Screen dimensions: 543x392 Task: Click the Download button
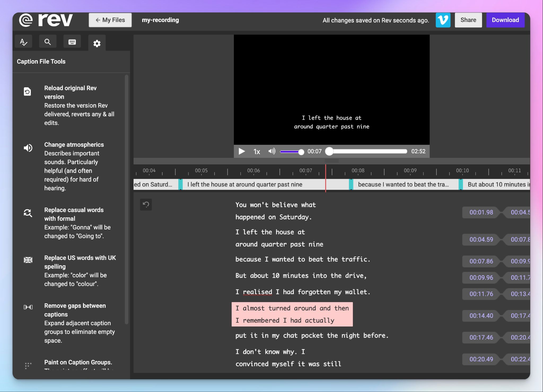tap(505, 20)
